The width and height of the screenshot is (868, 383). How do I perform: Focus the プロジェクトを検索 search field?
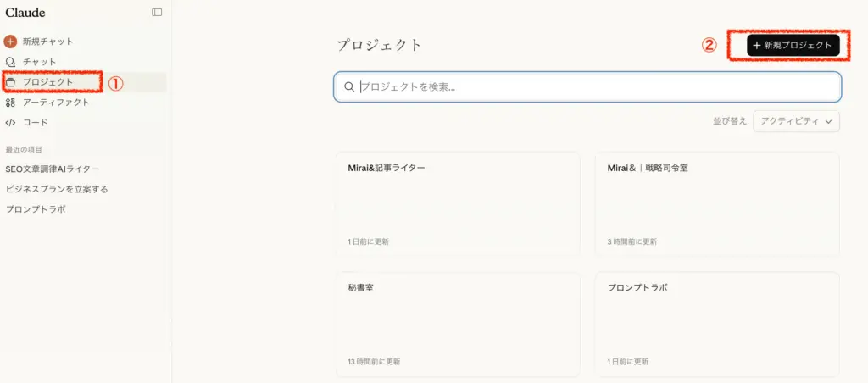pyautogui.click(x=587, y=87)
